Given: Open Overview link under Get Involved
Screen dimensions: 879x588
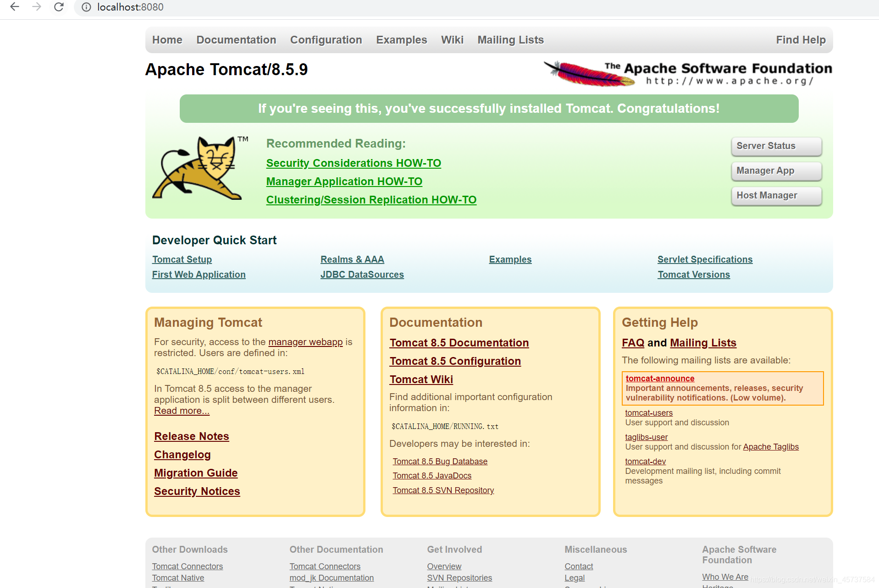Looking at the screenshot, I should point(444,566).
